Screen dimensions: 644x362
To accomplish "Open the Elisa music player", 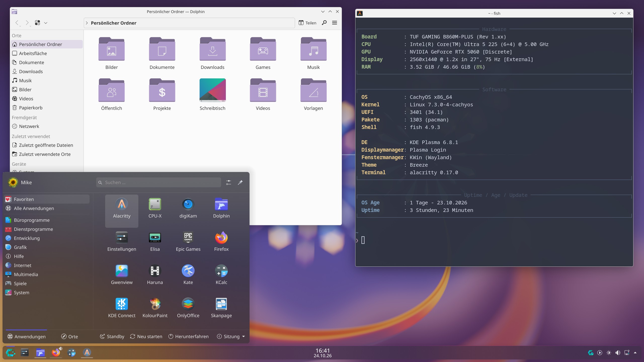I will click(x=155, y=241).
